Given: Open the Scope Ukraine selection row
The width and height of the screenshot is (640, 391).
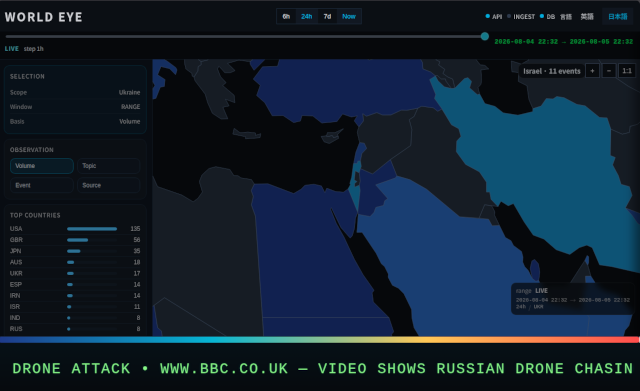Looking at the screenshot, I should tap(75, 93).
